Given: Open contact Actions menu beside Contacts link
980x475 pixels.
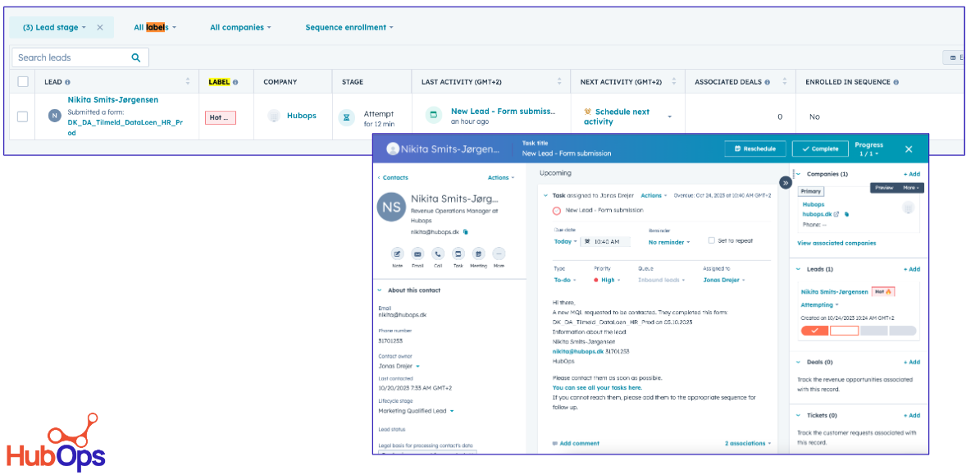Looking at the screenshot, I should coord(501,178).
